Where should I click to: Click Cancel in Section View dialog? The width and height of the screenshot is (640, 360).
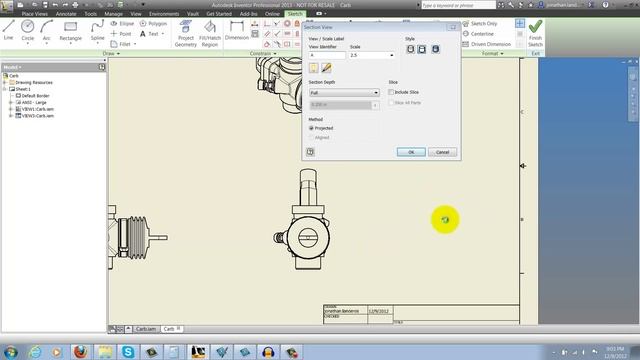tap(442, 152)
